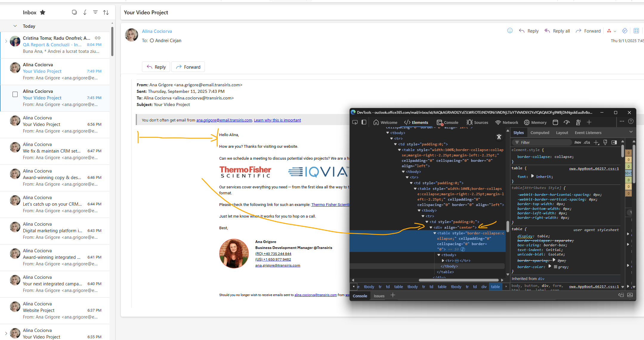
Task: Click the inbox sort arrows icon
Action: click(x=106, y=13)
